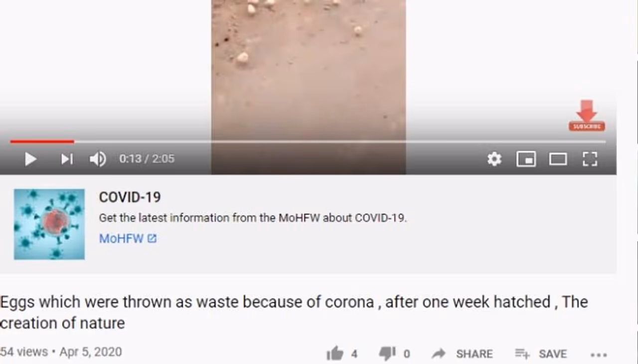Mute the video volume

click(98, 159)
